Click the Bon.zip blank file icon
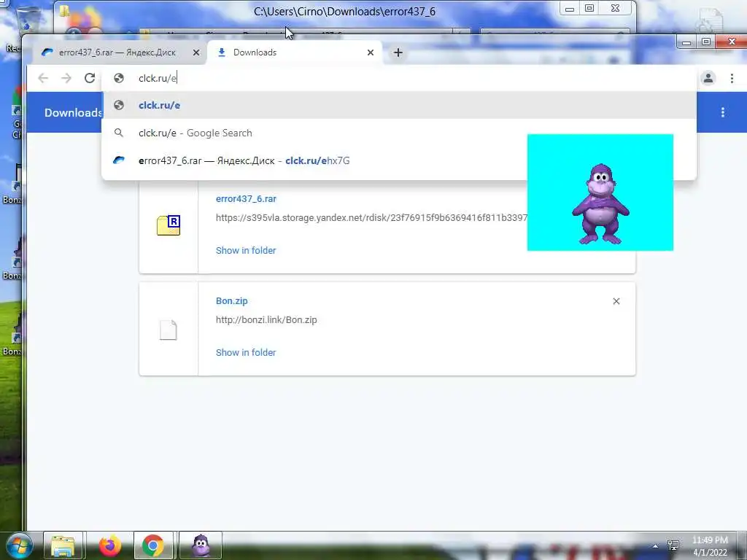This screenshot has height=560, width=747. pos(169,330)
